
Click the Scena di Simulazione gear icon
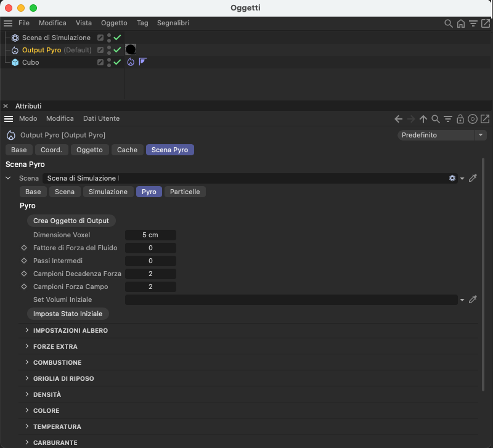click(15, 38)
